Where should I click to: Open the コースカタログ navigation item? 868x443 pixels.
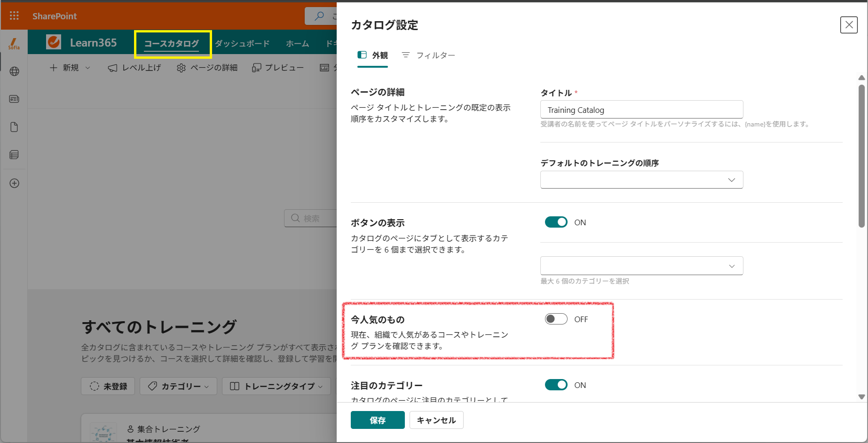[172, 44]
